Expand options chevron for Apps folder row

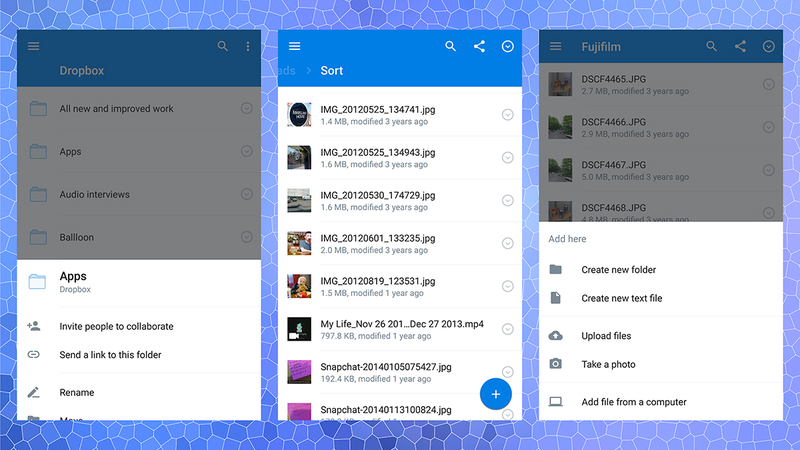[246, 151]
